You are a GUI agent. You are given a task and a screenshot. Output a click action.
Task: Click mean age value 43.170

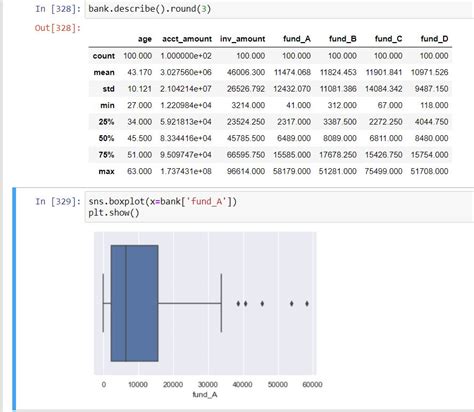tap(139, 72)
